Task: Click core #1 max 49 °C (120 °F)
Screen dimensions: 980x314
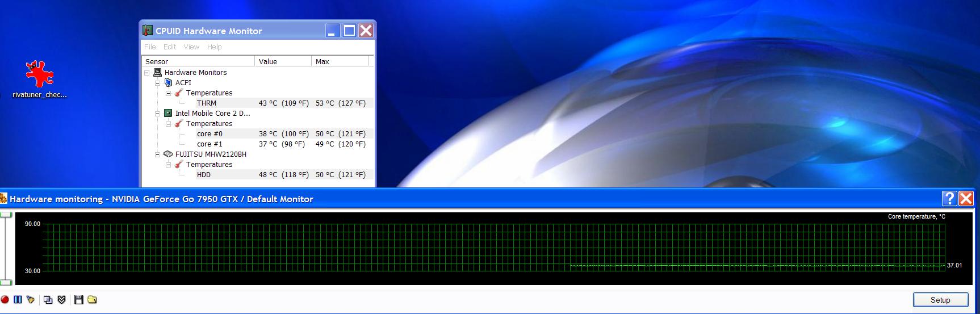Action: click(340, 144)
